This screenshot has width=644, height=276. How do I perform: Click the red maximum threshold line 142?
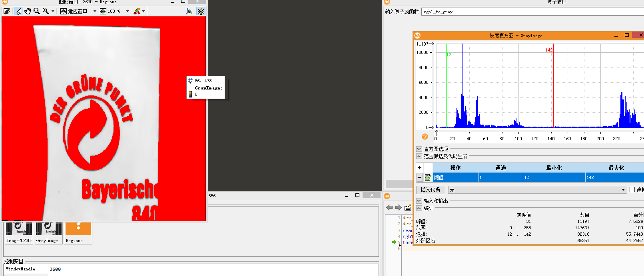point(553,85)
